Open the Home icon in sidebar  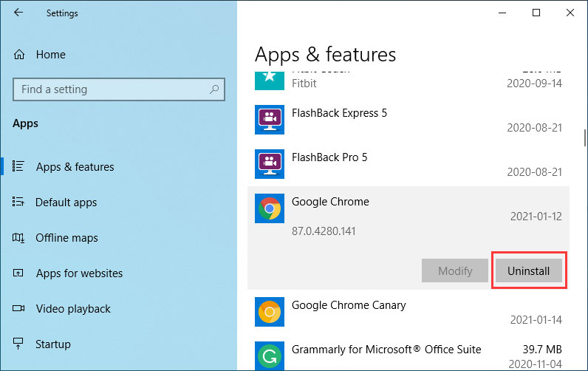point(19,55)
